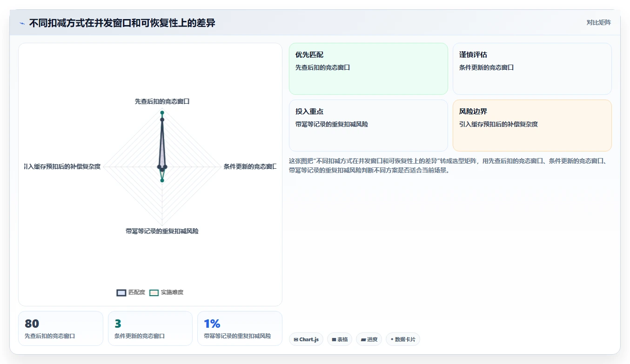The height and width of the screenshot is (364, 630).
Task: Click the title 不同扣减方式在并发窗口和可恢复性上的差异
Action: tap(122, 23)
